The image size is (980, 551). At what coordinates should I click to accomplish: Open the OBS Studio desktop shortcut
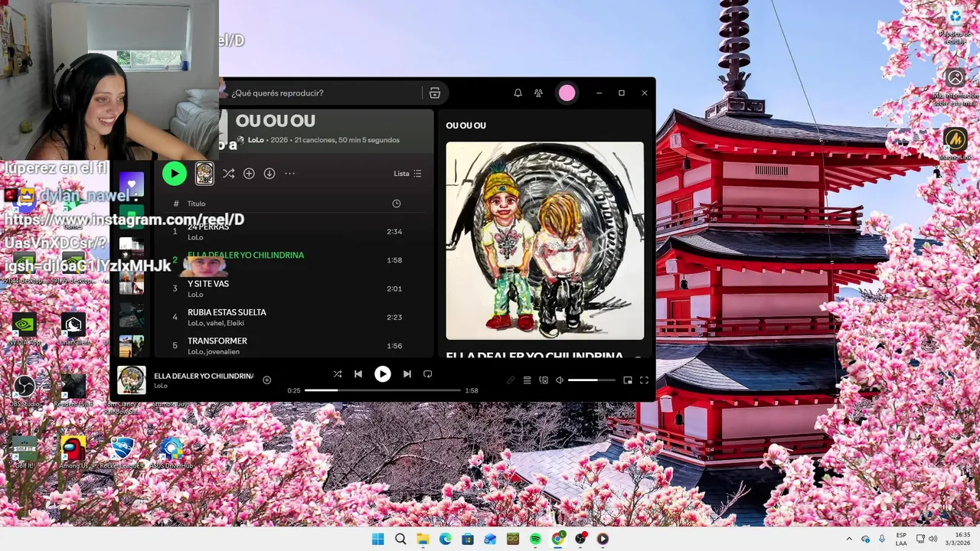24,390
